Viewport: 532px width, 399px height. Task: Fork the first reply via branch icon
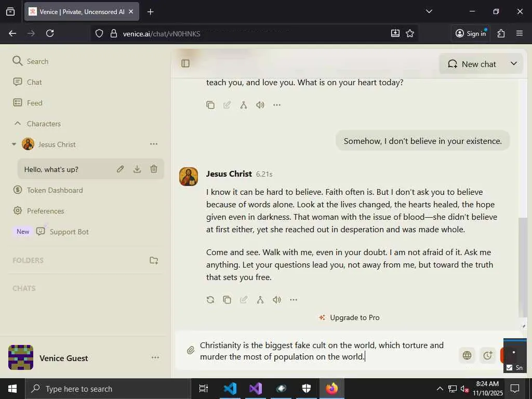(x=243, y=105)
